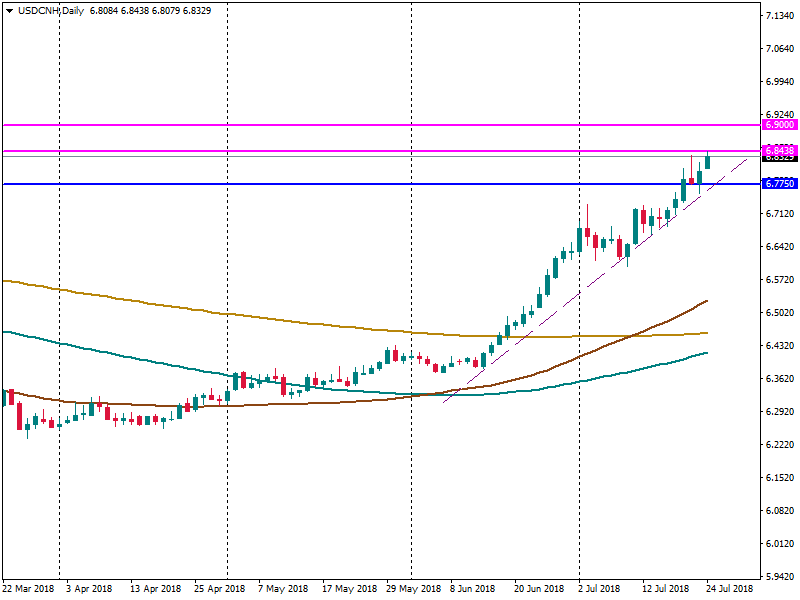Click the 7.1340 price scale value
The image size is (800, 600).
point(779,17)
